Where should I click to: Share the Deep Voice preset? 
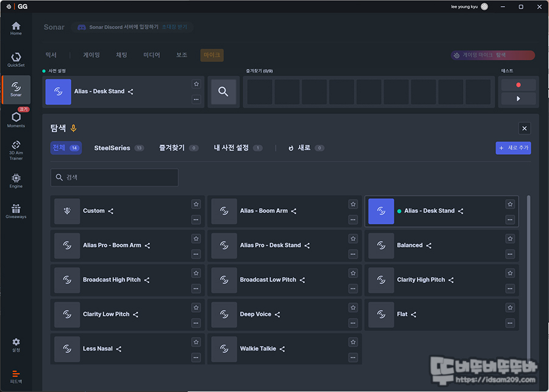tap(278, 315)
